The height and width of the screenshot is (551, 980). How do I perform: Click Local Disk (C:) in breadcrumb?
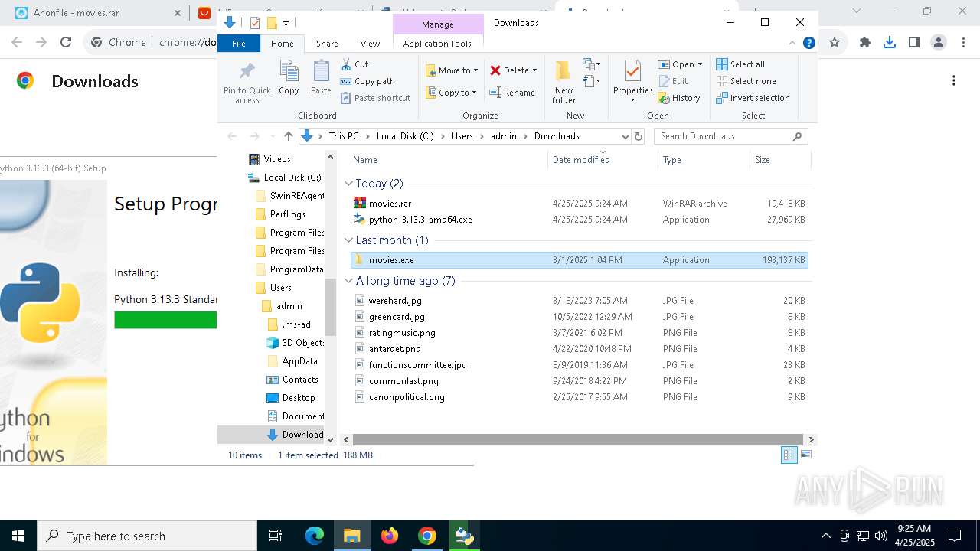(405, 136)
